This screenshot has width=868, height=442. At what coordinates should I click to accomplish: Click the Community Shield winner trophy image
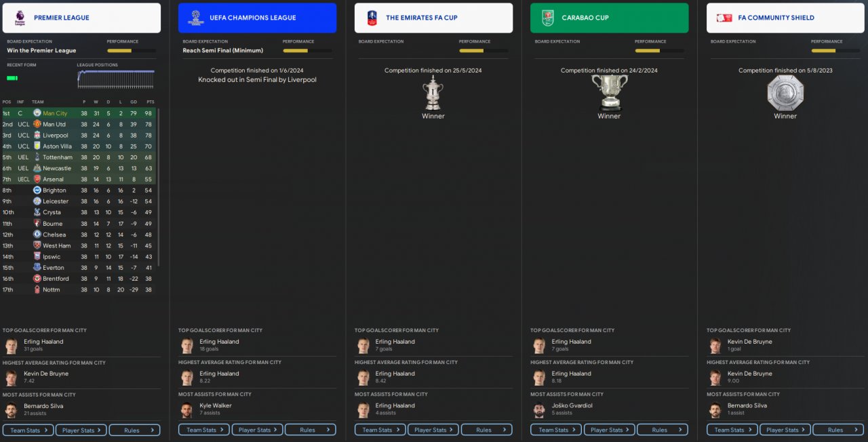785,93
